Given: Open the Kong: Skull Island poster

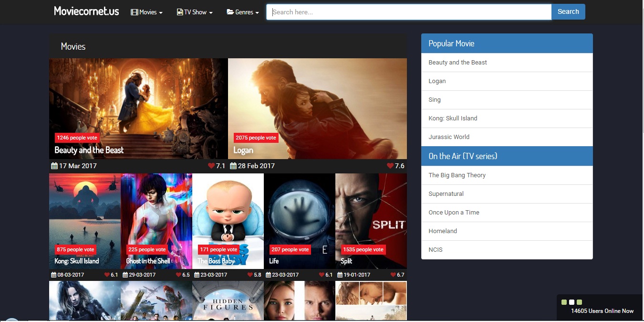Looking at the screenshot, I should point(85,221).
